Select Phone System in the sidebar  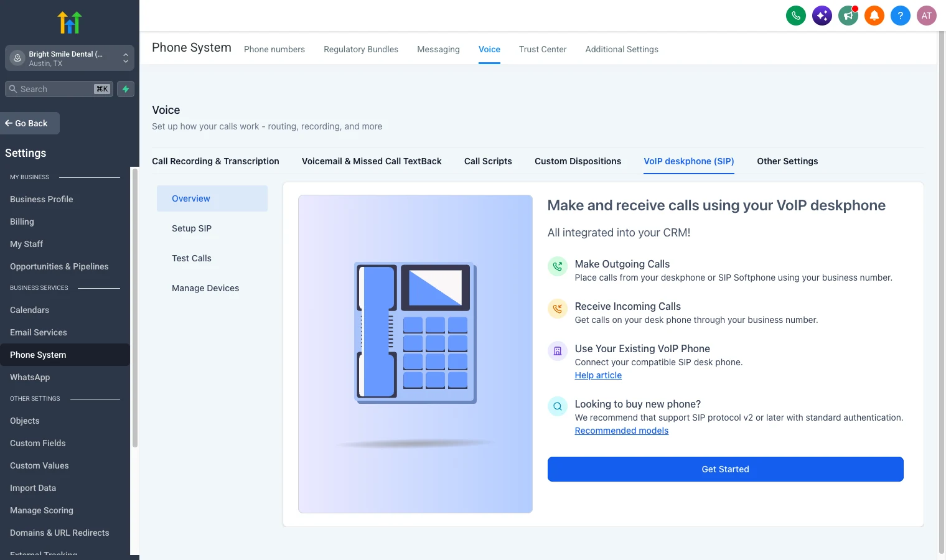coord(65,355)
